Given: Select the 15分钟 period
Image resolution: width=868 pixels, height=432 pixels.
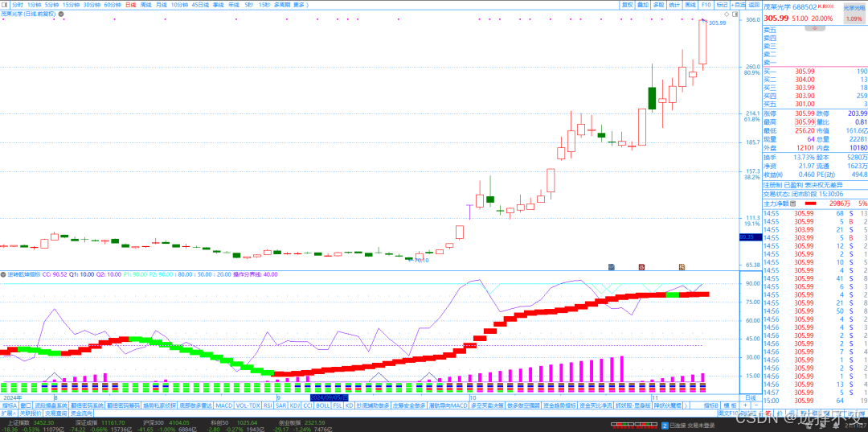Looking at the screenshot, I should tap(71, 5).
